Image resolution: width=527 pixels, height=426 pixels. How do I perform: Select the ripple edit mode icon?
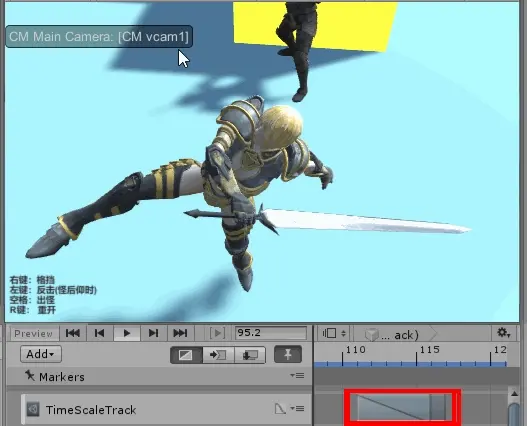pos(218,355)
